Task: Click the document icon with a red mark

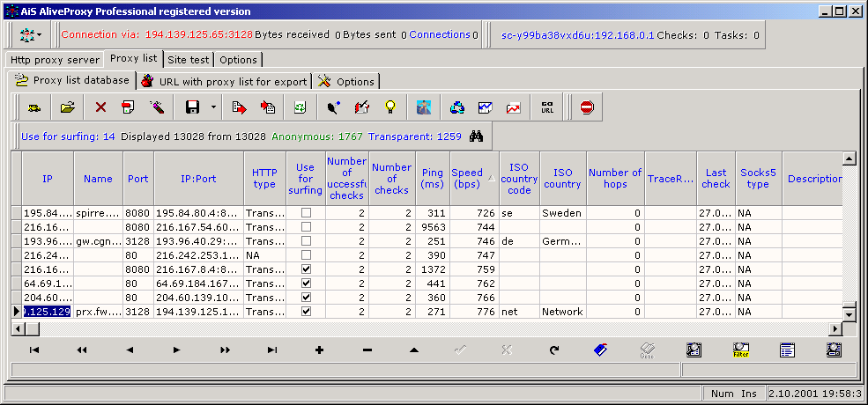Action: pos(128,107)
